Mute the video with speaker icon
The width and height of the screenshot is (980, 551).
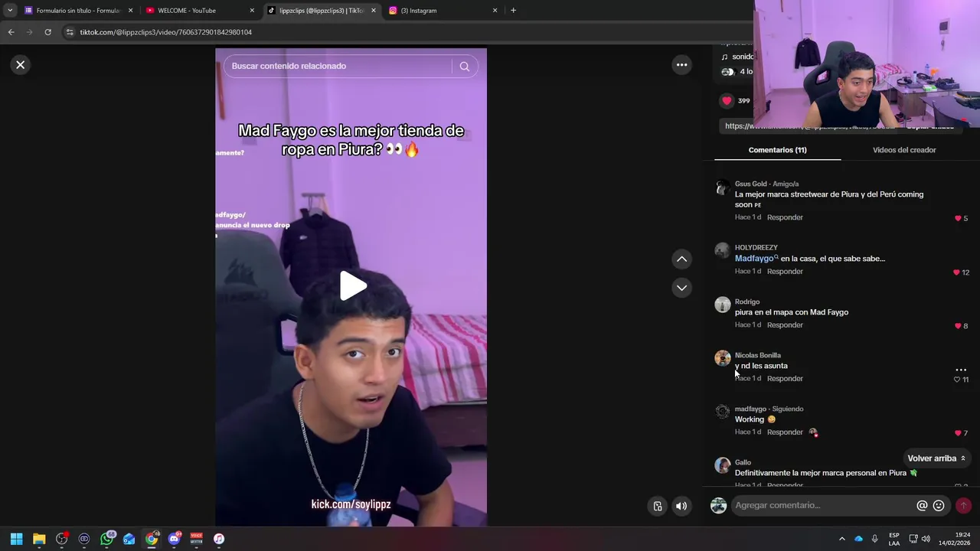point(681,506)
